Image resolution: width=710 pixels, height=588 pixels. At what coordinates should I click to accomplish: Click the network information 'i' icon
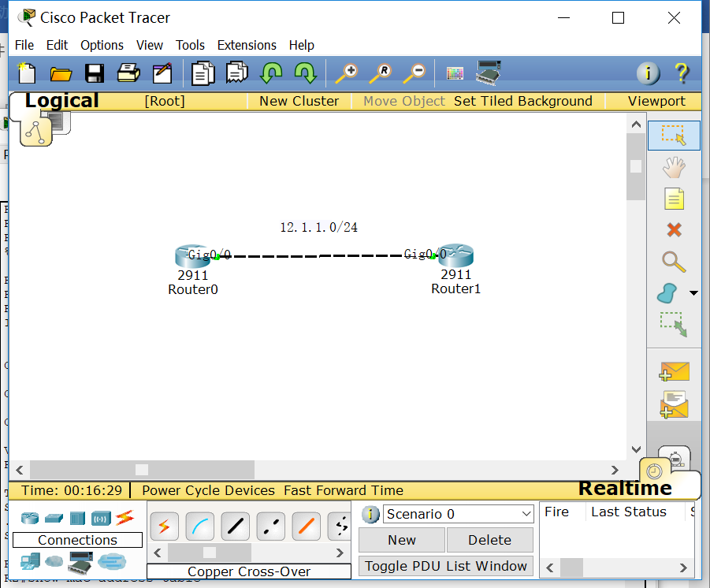[x=648, y=73]
